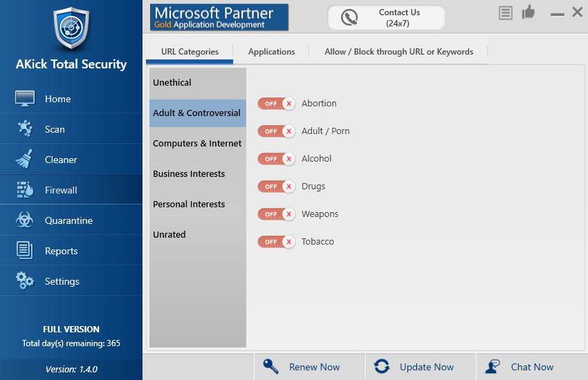Select Personal Interests category
The image size is (588, 380).
[198, 204]
